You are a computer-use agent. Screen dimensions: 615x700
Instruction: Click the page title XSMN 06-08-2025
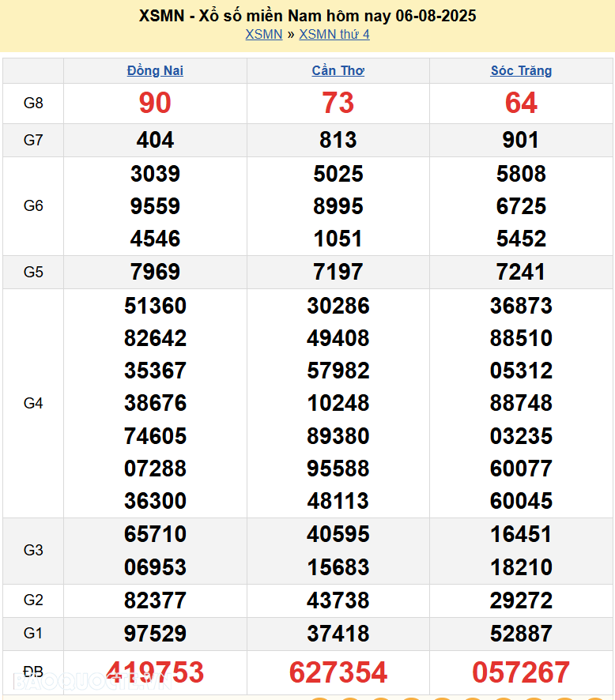pos(307,16)
